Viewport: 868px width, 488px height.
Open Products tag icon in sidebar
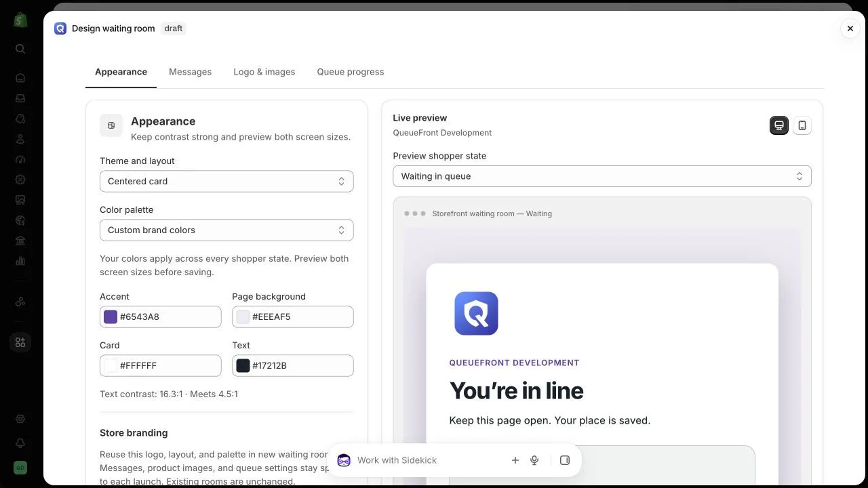click(x=20, y=119)
